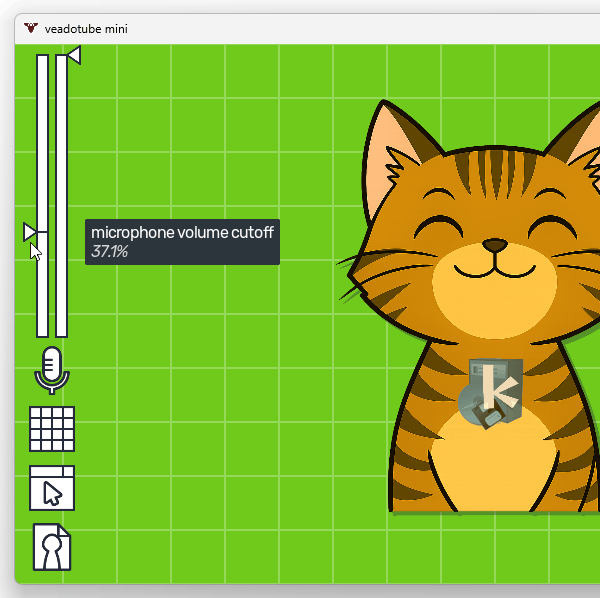600x598 pixels.
Task: Click the 37.1% value in the tooltip
Action: [x=110, y=252]
